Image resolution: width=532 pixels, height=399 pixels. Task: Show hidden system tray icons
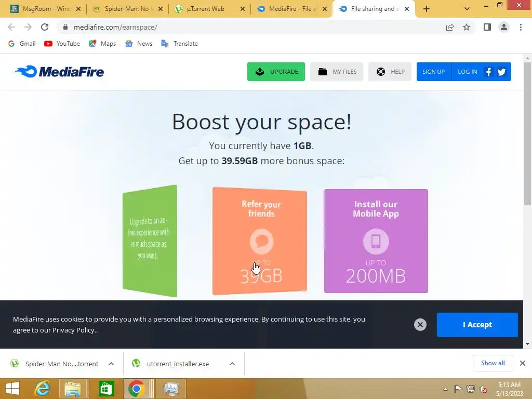445,389
